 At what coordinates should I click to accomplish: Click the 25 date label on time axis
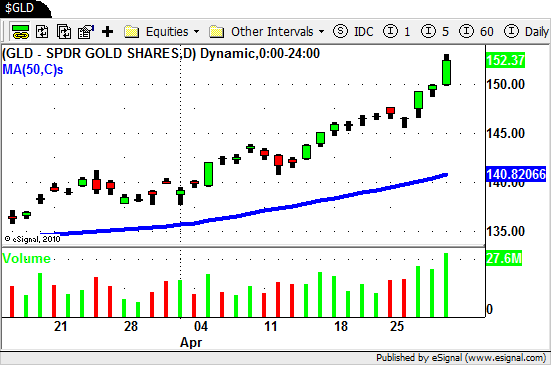(397, 326)
